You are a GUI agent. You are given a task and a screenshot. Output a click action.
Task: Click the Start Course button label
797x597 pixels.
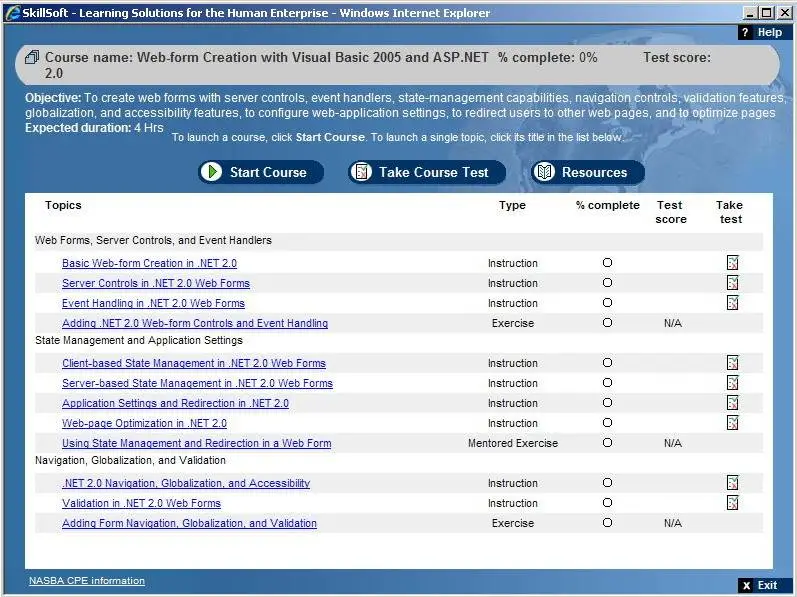[268, 172]
